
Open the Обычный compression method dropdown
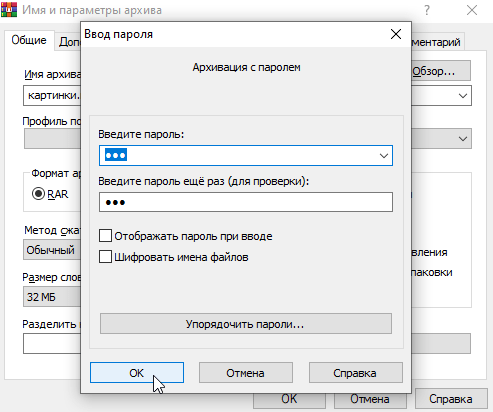point(52,250)
